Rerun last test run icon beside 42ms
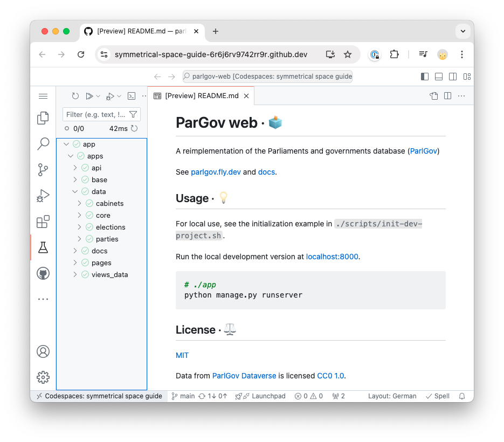The height and width of the screenshot is (442, 504). [134, 129]
